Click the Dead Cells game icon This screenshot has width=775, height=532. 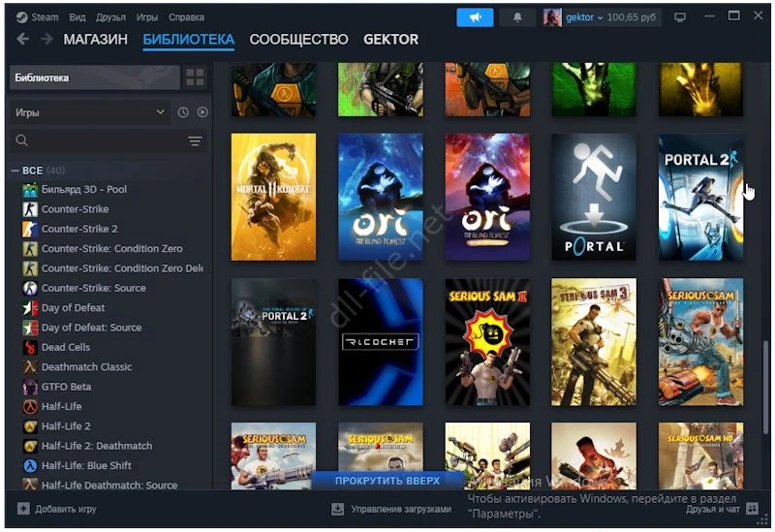pos(30,348)
